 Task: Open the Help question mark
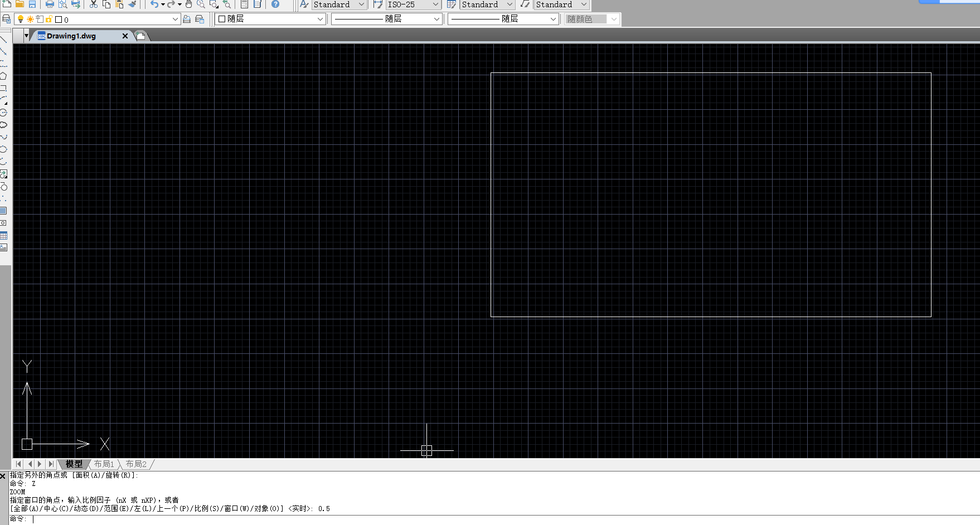275,4
